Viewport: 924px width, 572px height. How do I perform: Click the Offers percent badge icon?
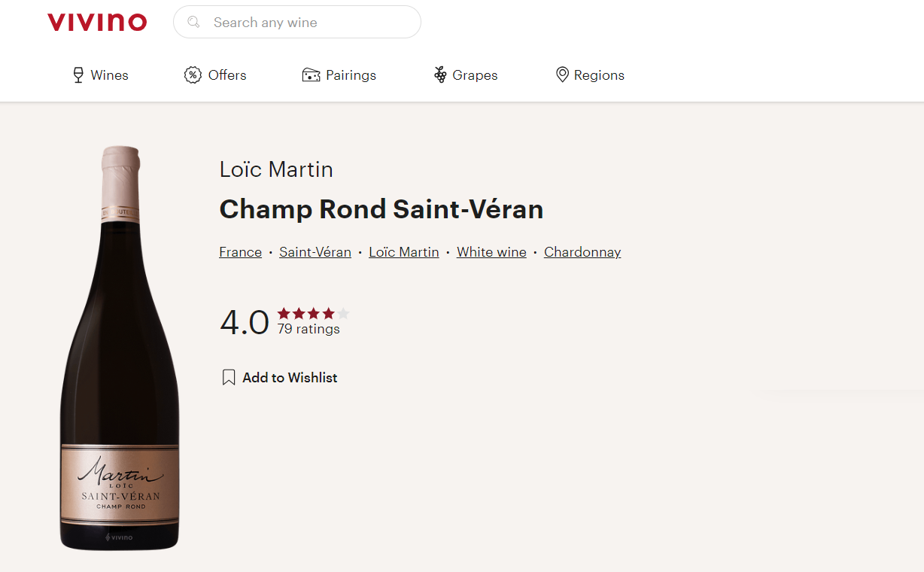coord(193,75)
